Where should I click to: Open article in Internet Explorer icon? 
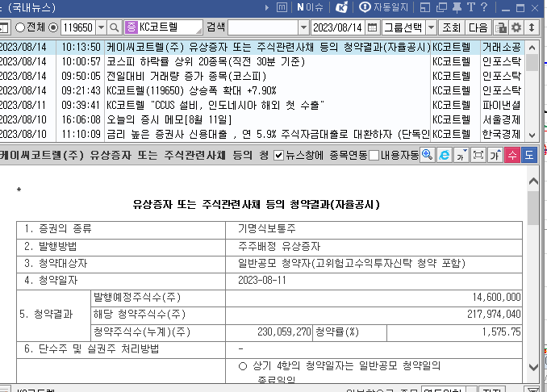[x=444, y=155]
